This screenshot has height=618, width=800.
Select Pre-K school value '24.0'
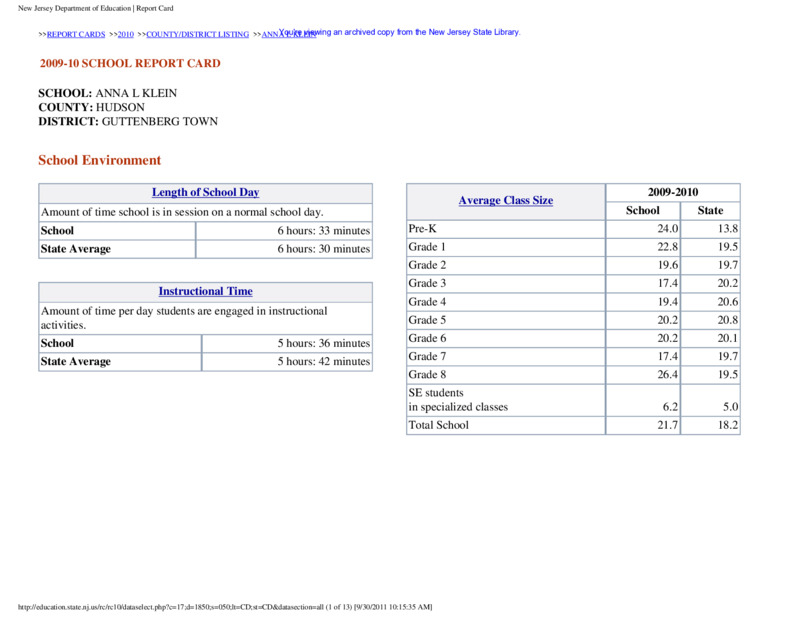[667, 229]
